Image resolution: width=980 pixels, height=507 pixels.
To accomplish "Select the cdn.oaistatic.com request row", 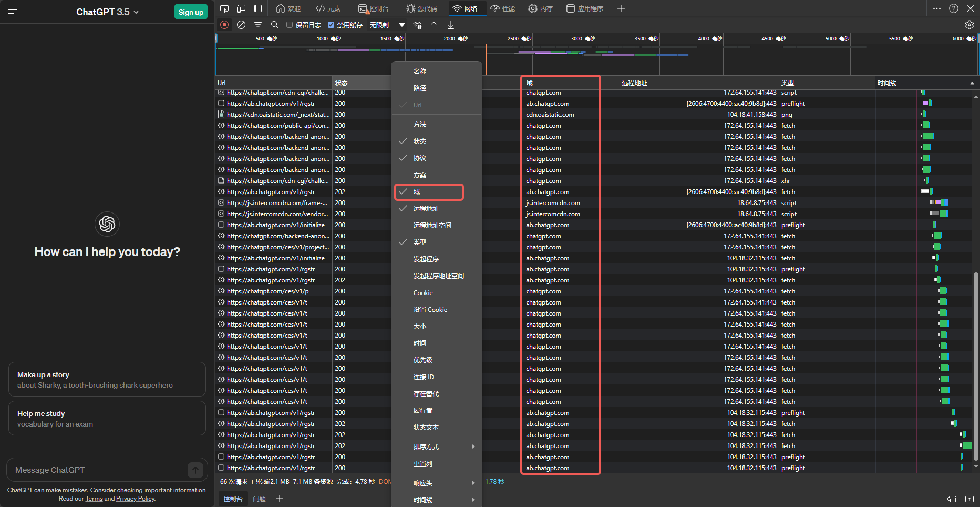I will tap(594, 114).
